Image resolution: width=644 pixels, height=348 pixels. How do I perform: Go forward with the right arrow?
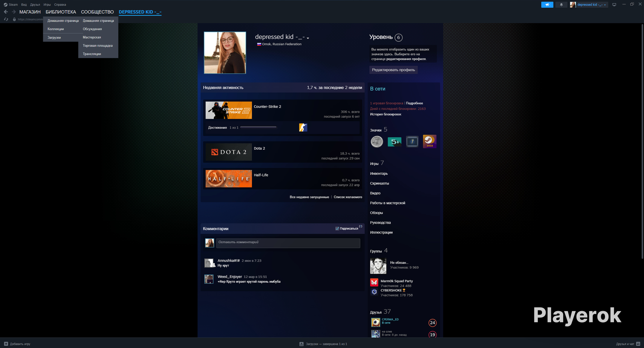click(14, 12)
